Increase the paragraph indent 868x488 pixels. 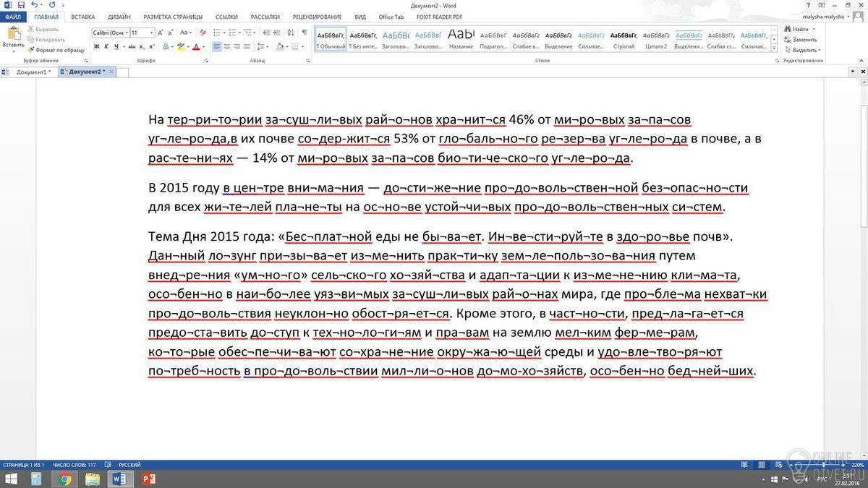click(276, 33)
